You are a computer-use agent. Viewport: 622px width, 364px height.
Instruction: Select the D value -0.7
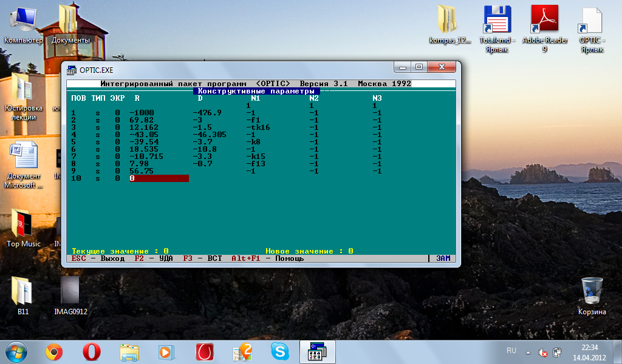coord(202,164)
